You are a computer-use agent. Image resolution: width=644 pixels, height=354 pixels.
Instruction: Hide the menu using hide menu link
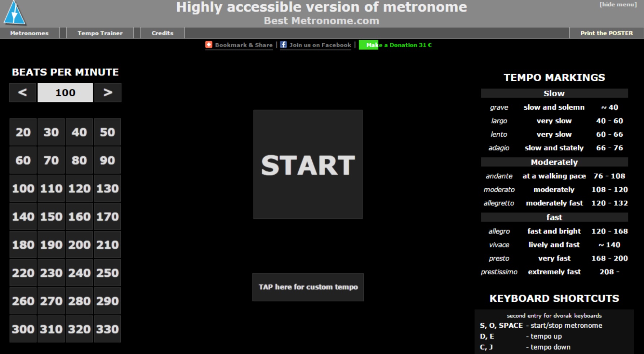click(618, 5)
